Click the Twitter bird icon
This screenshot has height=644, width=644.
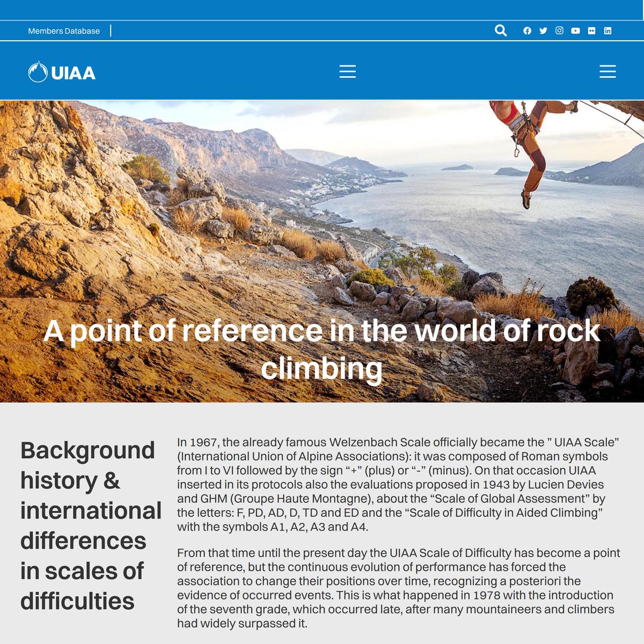(543, 31)
